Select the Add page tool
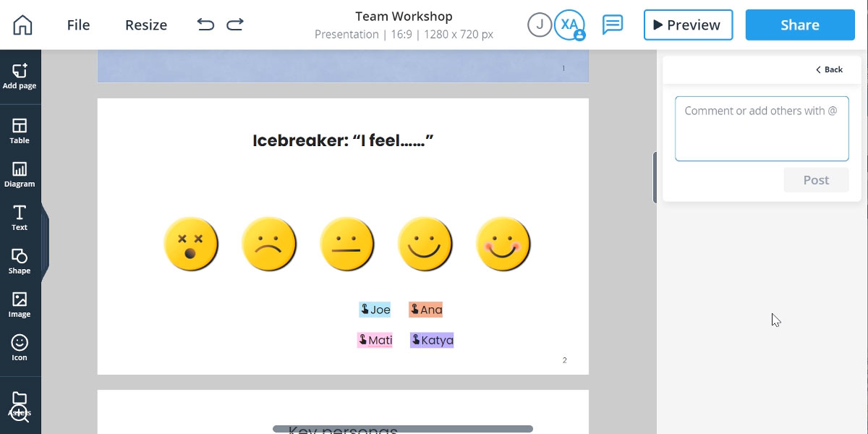This screenshot has height=434, width=868. click(x=20, y=76)
